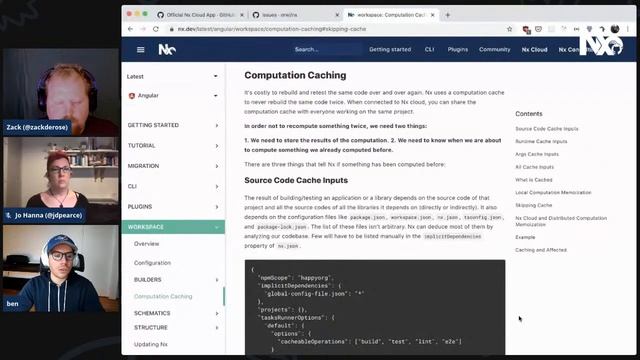Expand PLUGINS sidebar section
Screen dimensions: 640x360
click(173, 207)
